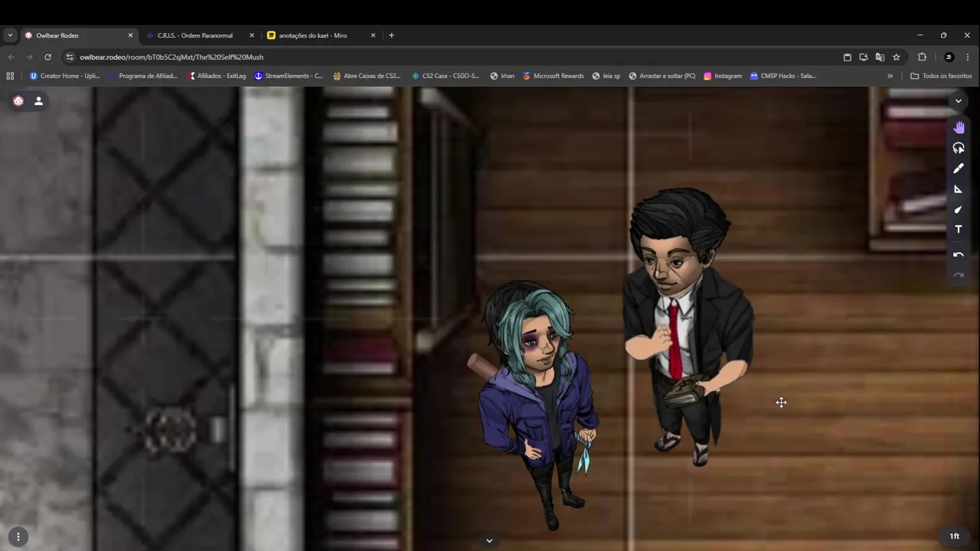Viewport: 980px width, 551px height.
Task: Open khan bookmark
Action: [x=502, y=76]
